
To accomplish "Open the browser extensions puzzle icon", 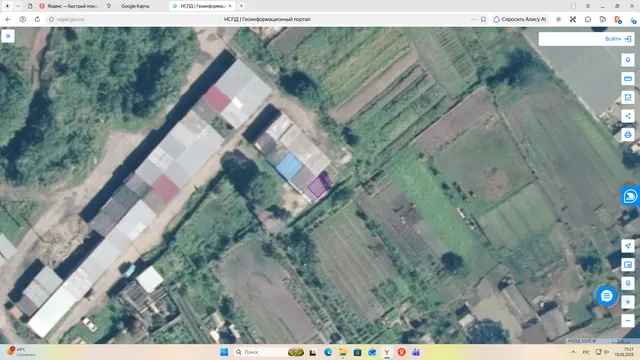I will tap(588, 19).
